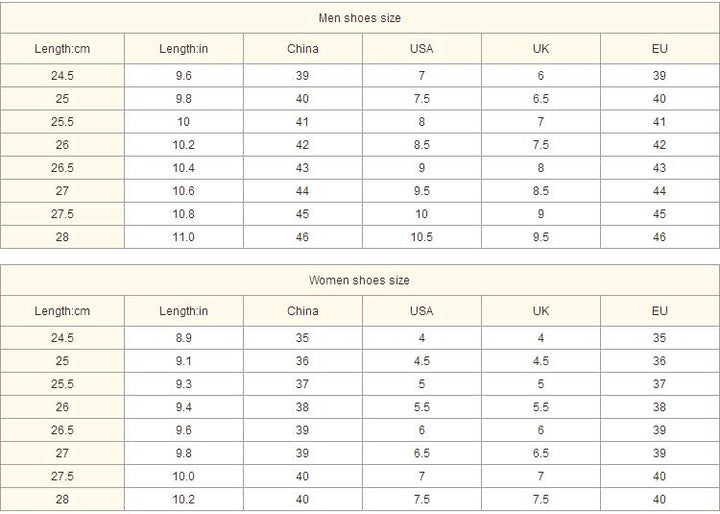Click women's EU size 35 cell
The width and height of the screenshot is (720, 514).
coord(660,338)
